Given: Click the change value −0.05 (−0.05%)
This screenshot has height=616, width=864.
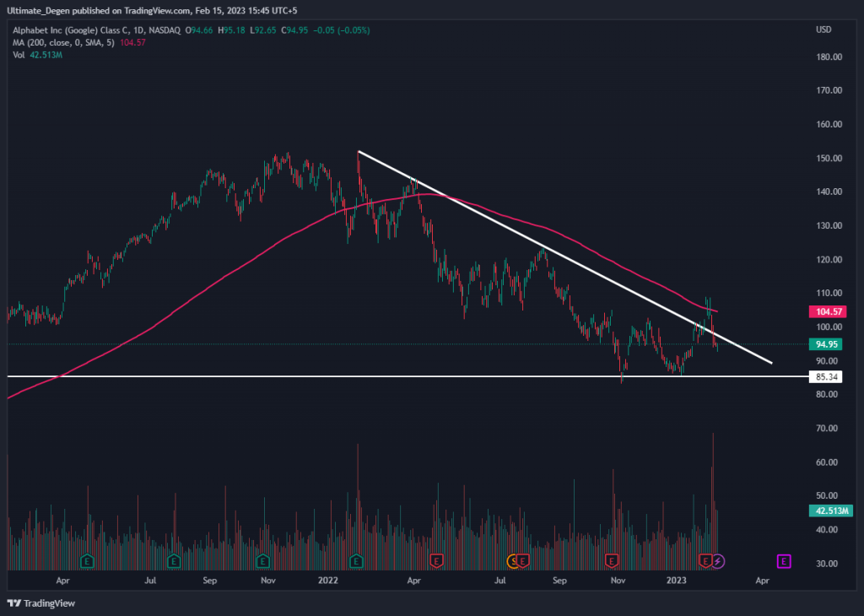Looking at the screenshot, I should point(342,30).
